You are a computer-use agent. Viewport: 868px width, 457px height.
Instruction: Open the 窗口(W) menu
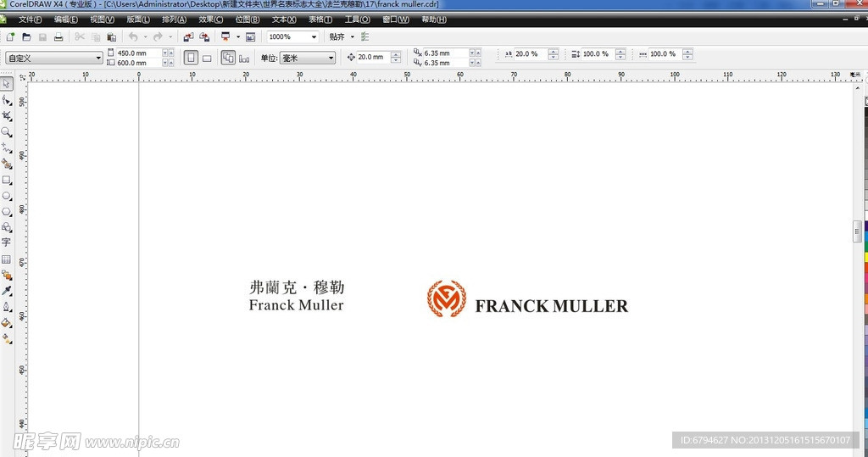[x=396, y=20]
